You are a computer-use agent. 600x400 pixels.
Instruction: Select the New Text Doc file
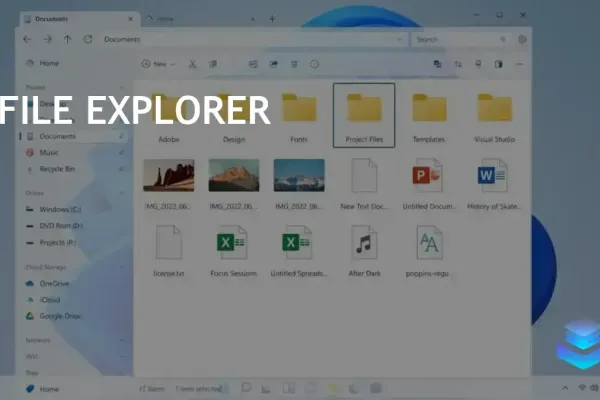(364, 184)
